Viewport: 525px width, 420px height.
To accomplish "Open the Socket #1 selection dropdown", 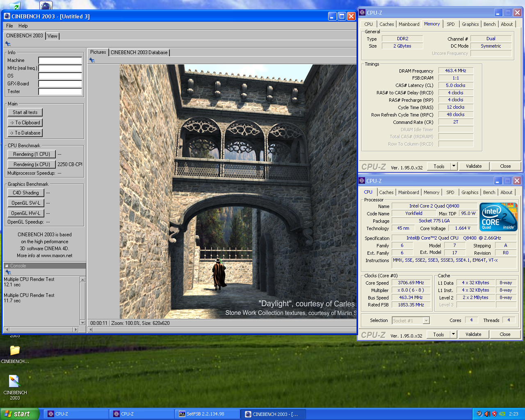I will pos(411,321).
